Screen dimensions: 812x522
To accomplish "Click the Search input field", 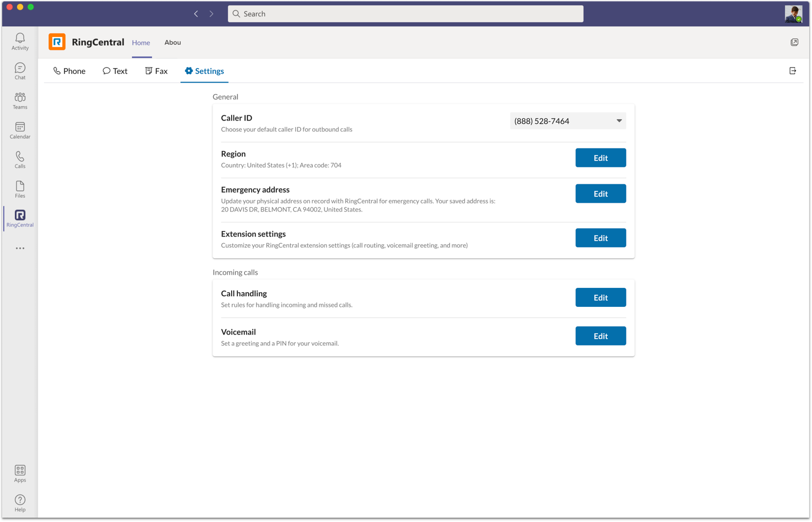I will (405, 14).
